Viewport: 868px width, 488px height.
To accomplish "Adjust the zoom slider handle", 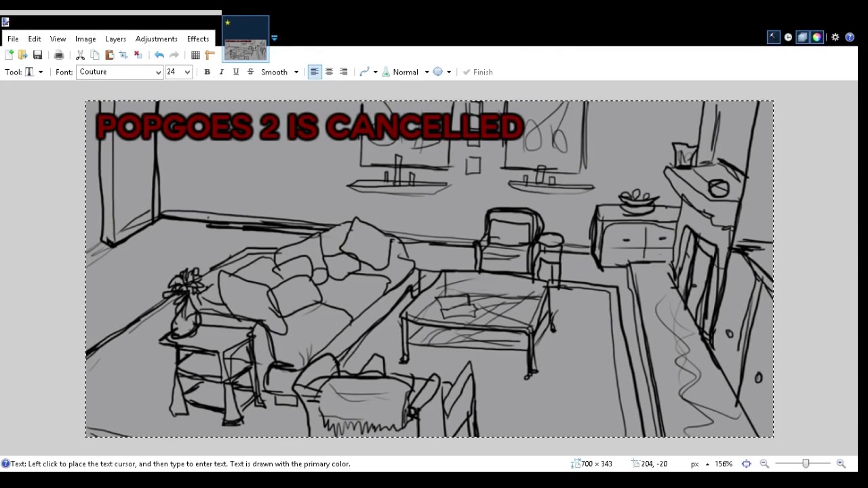I will [806, 464].
